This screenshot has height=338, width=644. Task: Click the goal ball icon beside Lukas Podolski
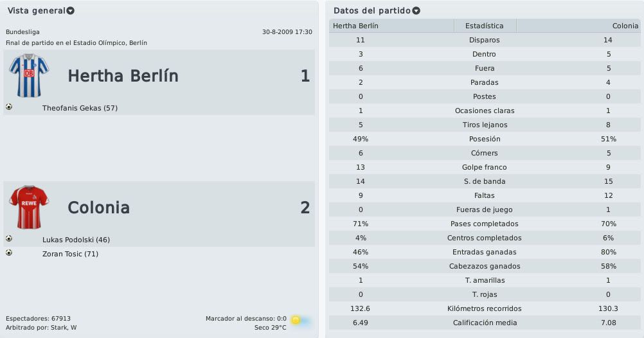click(x=9, y=238)
